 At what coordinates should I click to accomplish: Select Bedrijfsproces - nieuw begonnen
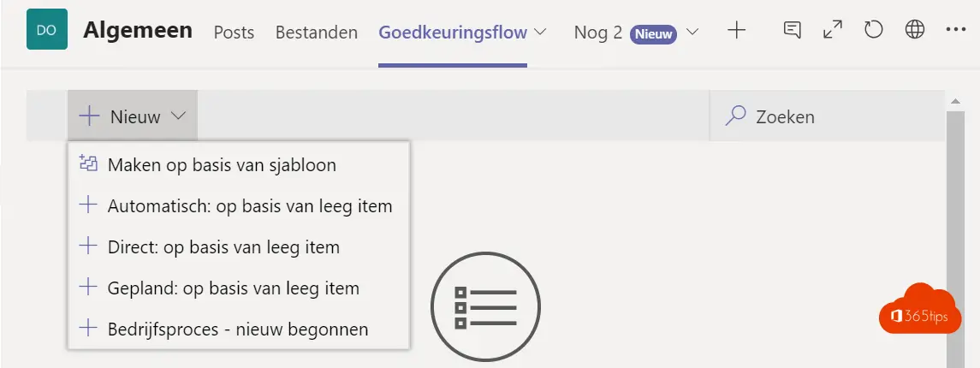tap(239, 329)
